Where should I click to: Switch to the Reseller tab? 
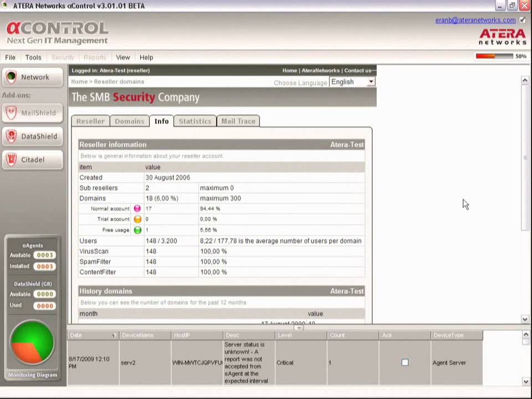[90, 121]
